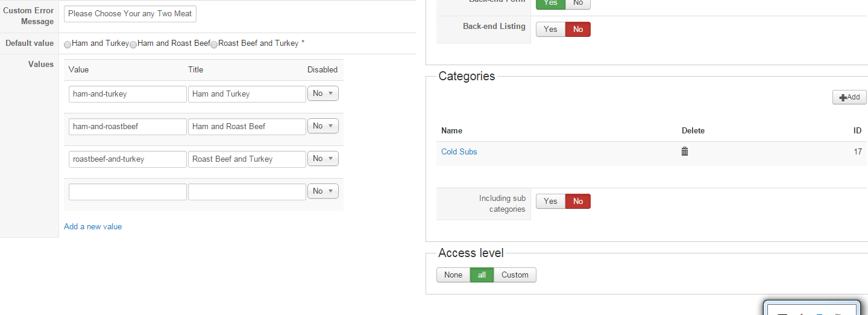This screenshot has width=868, height=315.
Task: Set Including sub categories to No
Action: [578, 202]
